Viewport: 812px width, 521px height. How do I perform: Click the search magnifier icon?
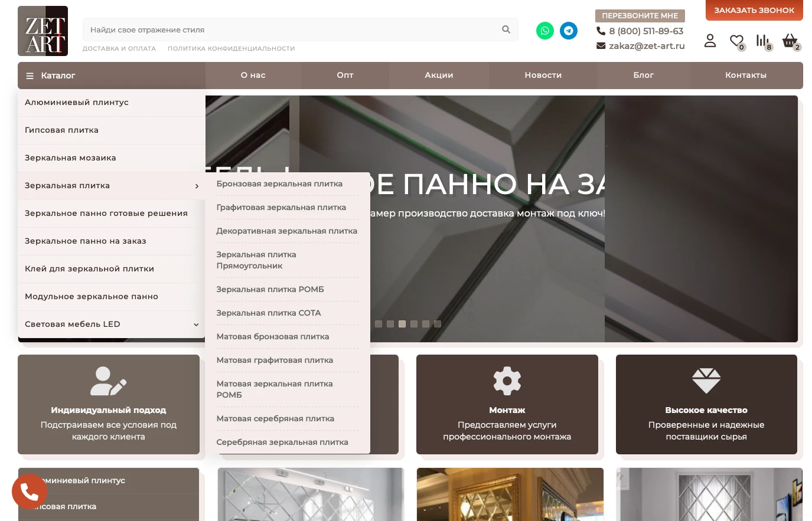pos(506,30)
